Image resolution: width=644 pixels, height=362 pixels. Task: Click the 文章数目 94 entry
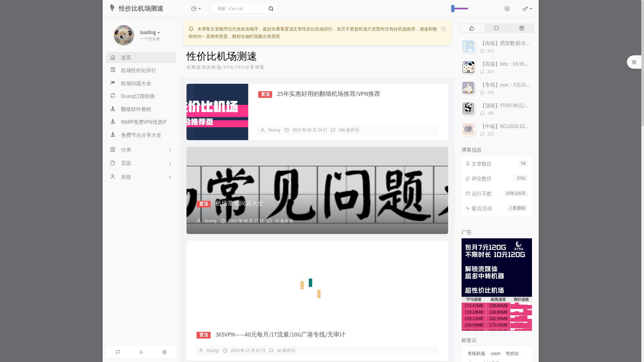[497, 164]
